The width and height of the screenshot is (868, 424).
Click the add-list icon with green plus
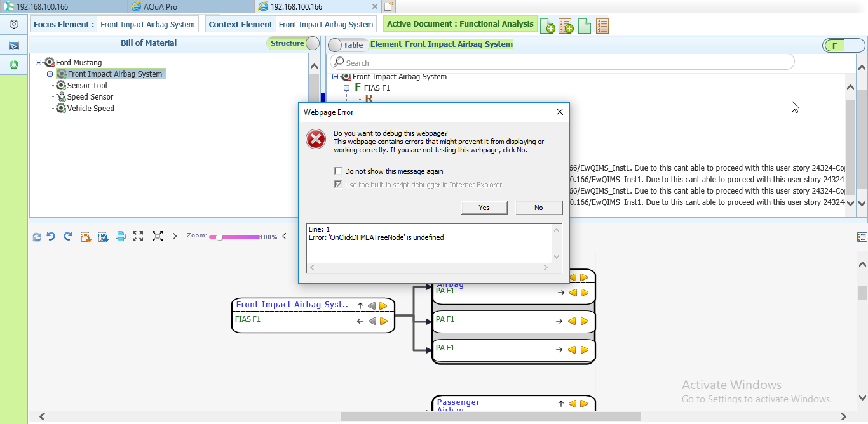pyautogui.click(x=566, y=26)
